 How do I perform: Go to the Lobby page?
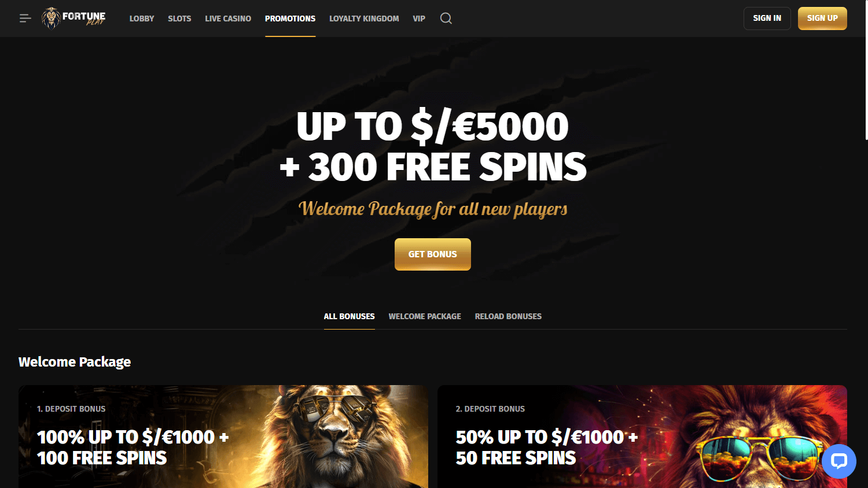[142, 19]
